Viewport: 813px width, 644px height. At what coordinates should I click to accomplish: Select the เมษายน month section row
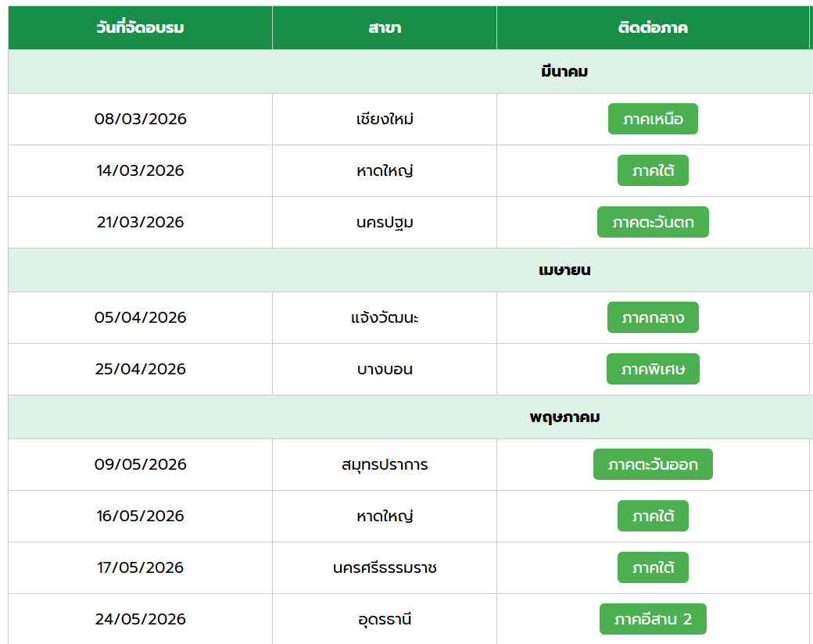(564, 270)
